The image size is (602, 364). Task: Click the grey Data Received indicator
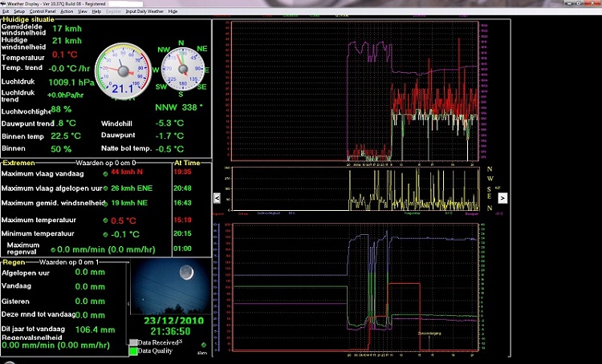coord(133,342)
